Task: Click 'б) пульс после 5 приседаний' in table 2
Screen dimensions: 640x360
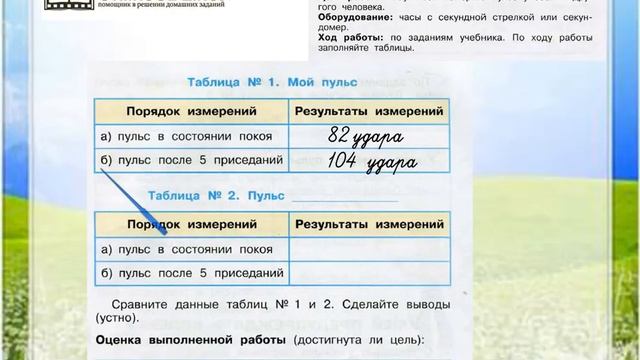Action: coord(192,273)
